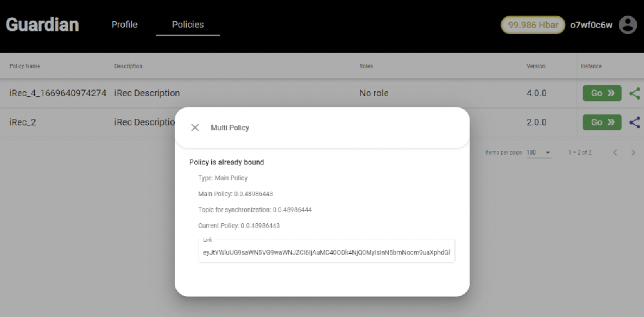Close the Multi Policy dialog

point(195,128)
